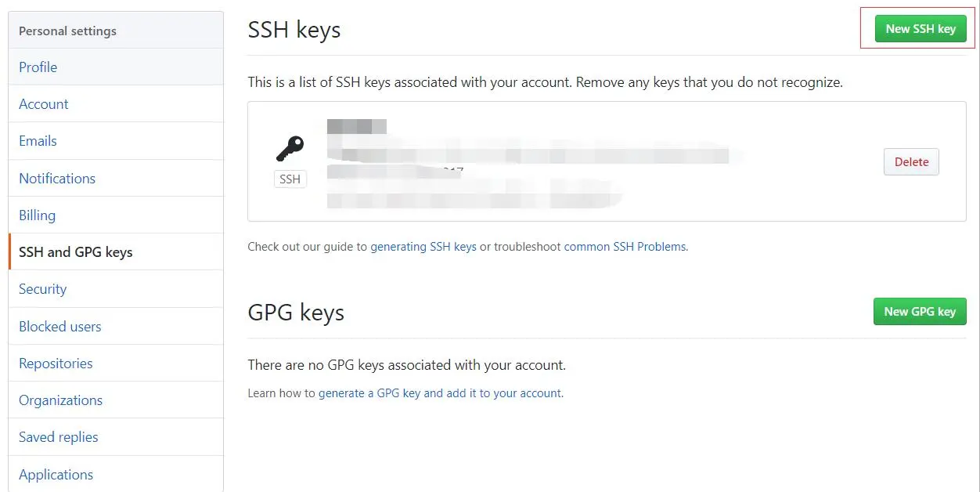Click the SSH badge under the key icon

(290, 179)
